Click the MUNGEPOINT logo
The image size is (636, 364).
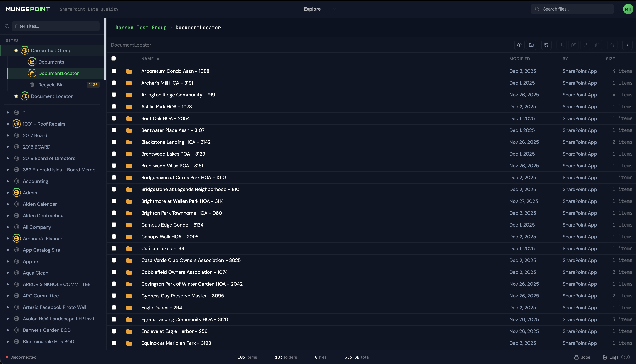(28, 9)
